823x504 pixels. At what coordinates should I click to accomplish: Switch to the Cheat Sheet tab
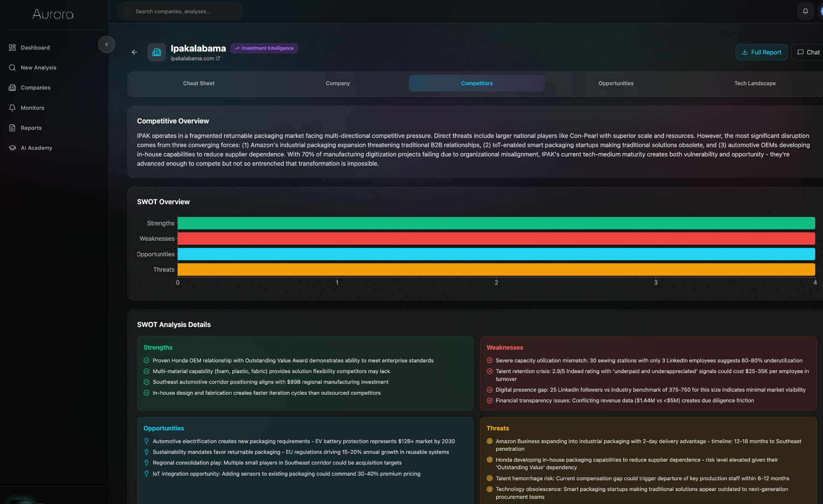(199, 83)
